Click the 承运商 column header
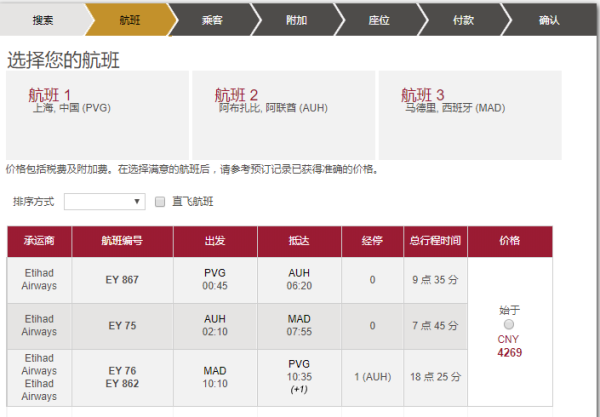 pyautogui.click(x=39, y=241)
